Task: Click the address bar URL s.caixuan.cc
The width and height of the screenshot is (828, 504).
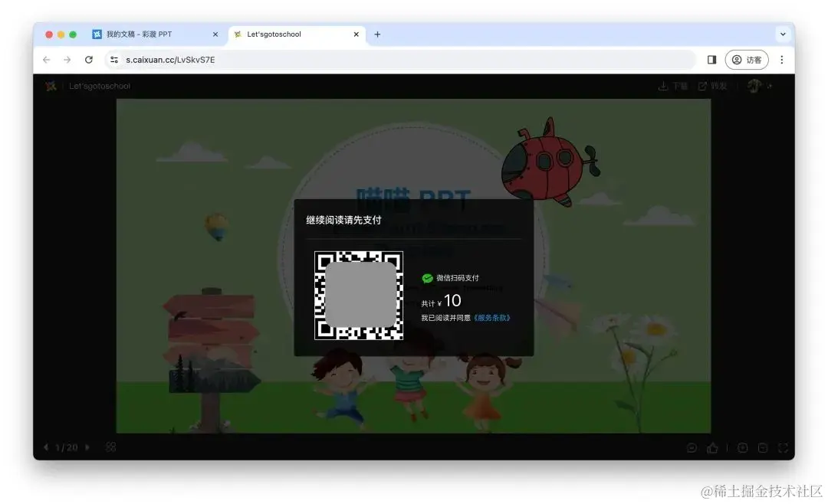Action: click(170, 60)
